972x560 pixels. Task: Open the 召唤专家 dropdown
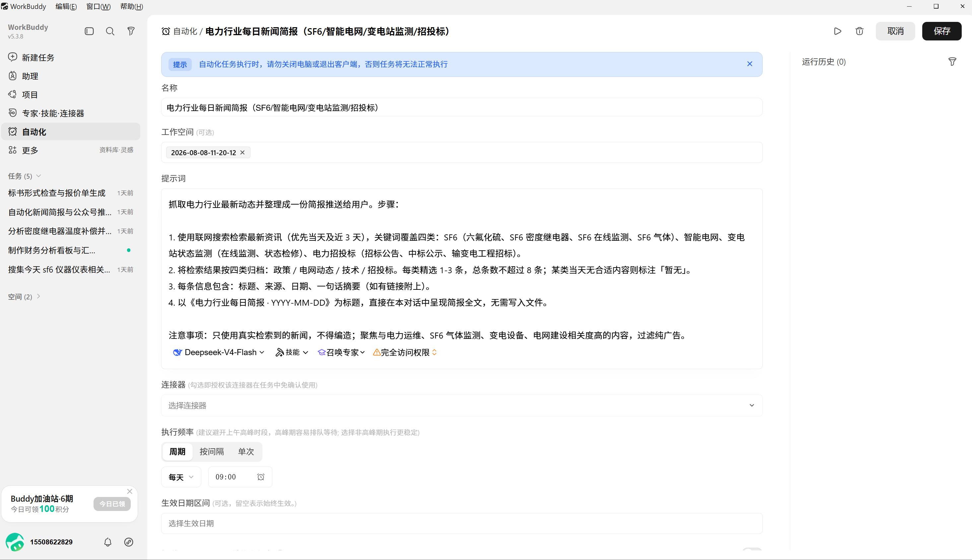point(341,352)
